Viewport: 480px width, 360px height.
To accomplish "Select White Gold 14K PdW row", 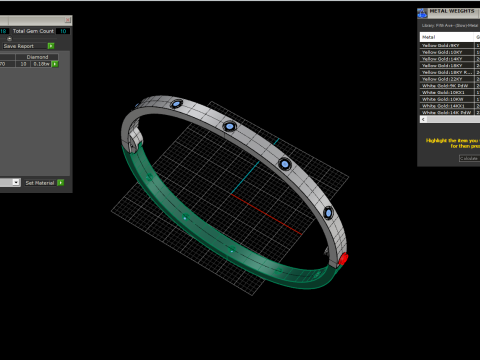I will point(447,113).
